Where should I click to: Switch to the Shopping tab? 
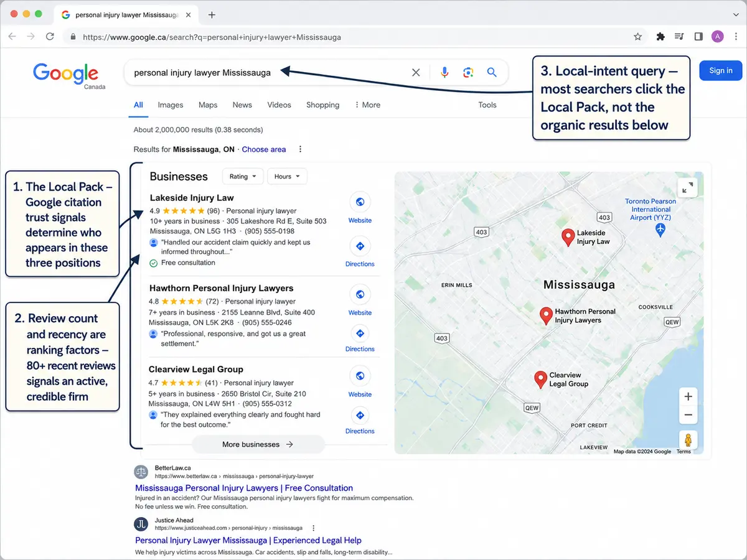click(x=322, y=105)
